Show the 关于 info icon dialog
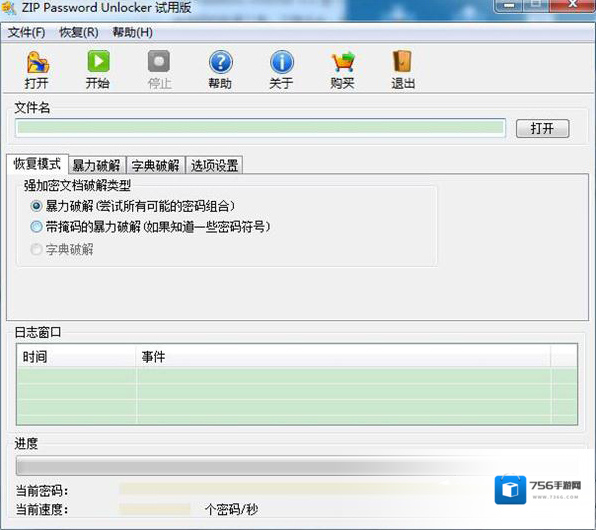The width and height of the screenshot is (596, 530). click(x=282, y=62)
